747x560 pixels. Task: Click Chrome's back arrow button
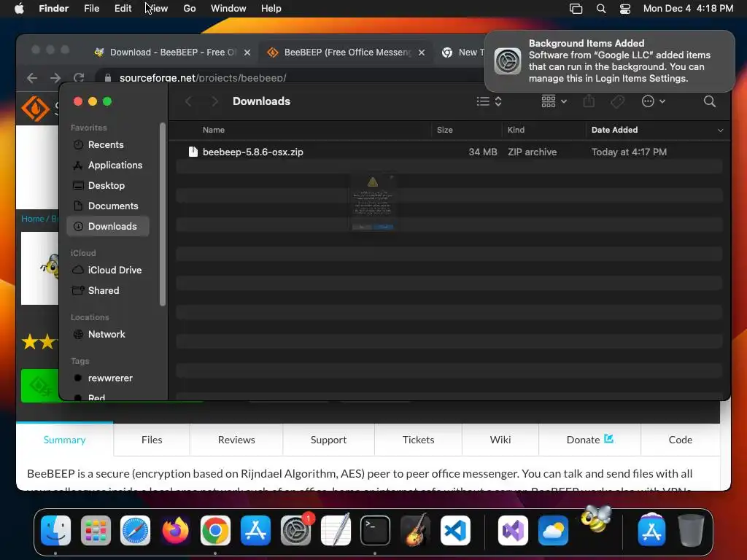click(x=32, y=77)
